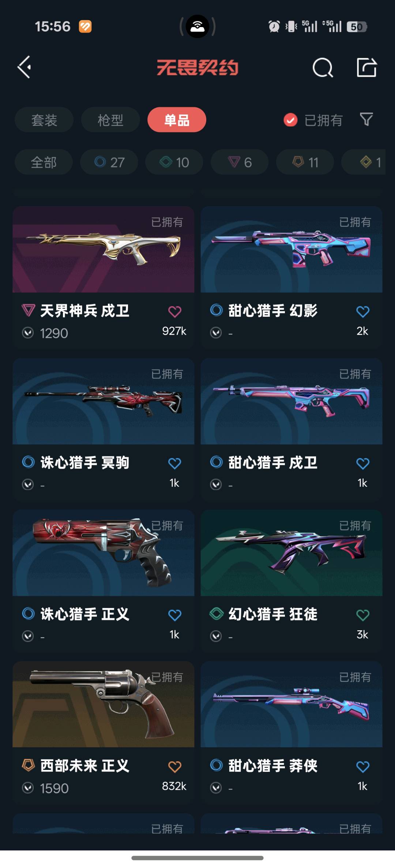Switch to the 套装 tab

[x=44, y=120]
